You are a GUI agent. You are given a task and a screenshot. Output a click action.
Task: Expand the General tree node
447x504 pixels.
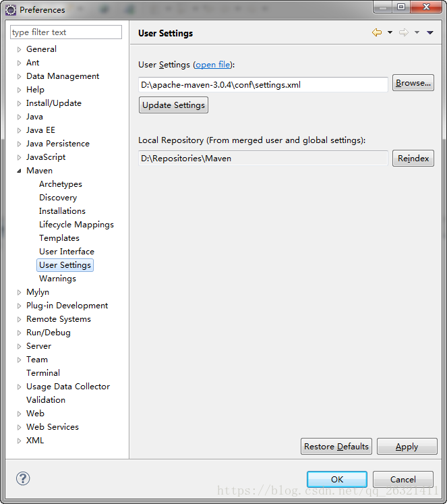pyautogui.click(x=19, y=49)
